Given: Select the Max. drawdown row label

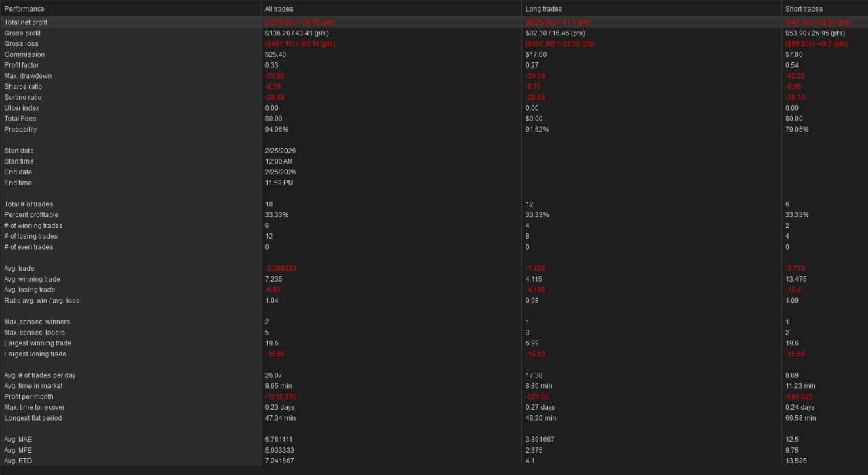Looking at the screenshot, I should (28, 76).
